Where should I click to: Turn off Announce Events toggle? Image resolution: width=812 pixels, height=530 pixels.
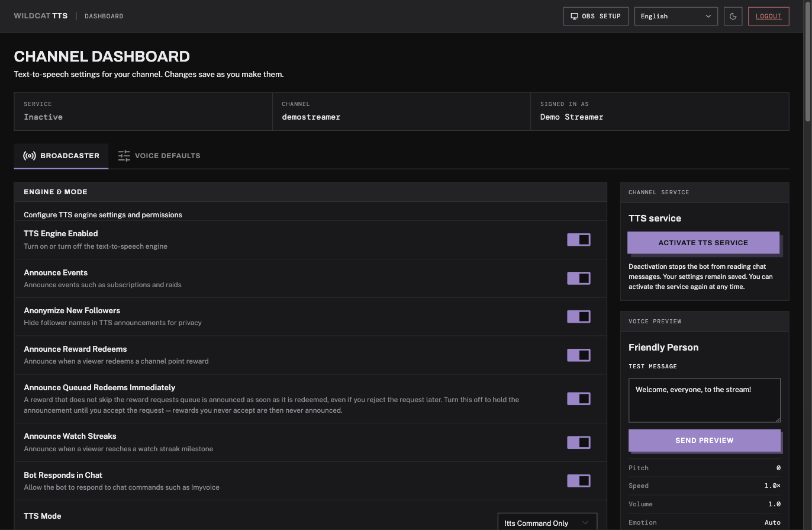pyautogui.click(x=579, y=278)
